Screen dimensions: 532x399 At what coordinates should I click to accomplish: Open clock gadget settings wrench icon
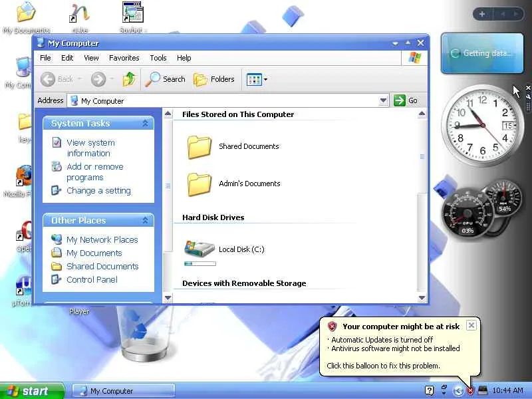coord(528,96)
